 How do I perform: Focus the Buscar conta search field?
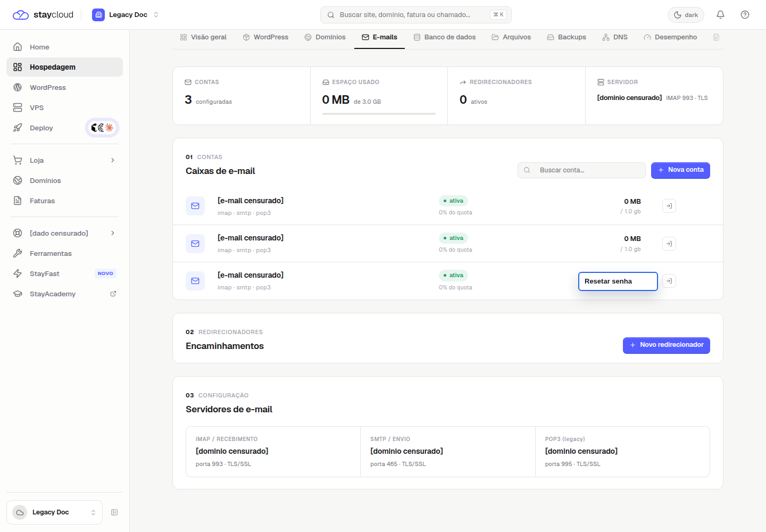pyautogui.click(x=581, y=170)
